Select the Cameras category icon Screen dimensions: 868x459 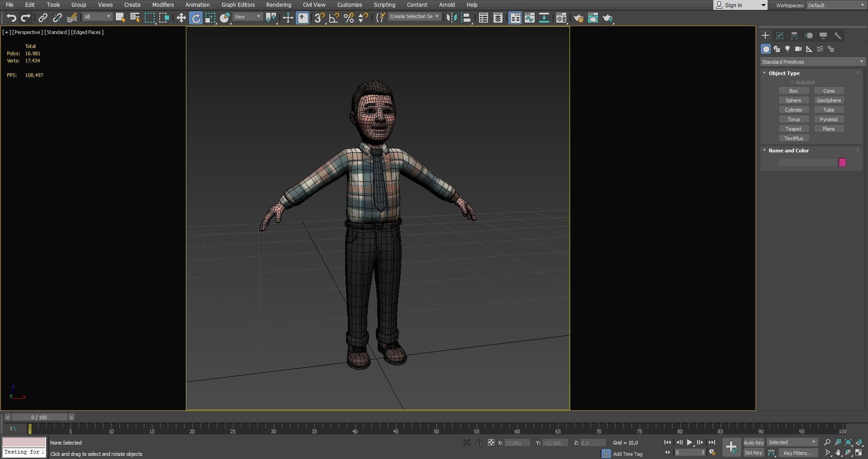coord(798,49)
